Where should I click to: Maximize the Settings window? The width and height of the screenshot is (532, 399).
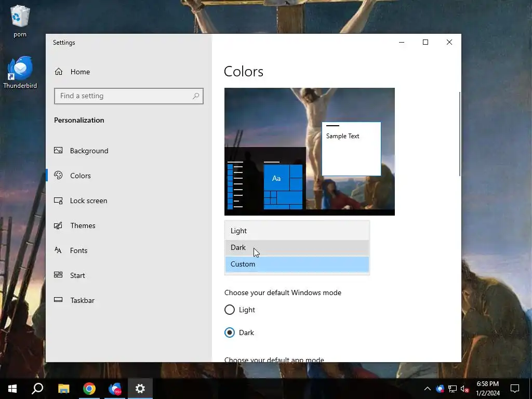pyautogui.click(x=425, y=43)
